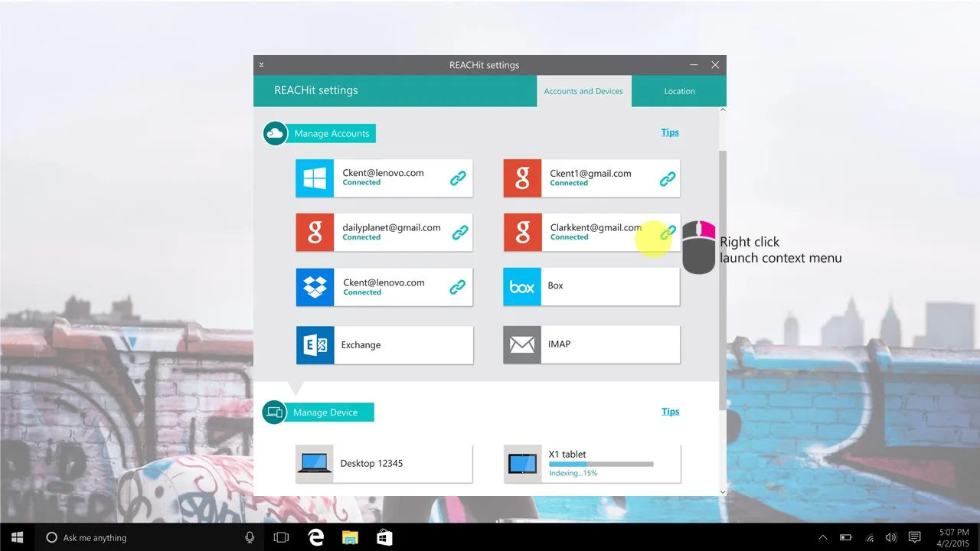Screen dimensions: 980x551
Task: Click the Cortana microphone icon
Action: (250, 537)
